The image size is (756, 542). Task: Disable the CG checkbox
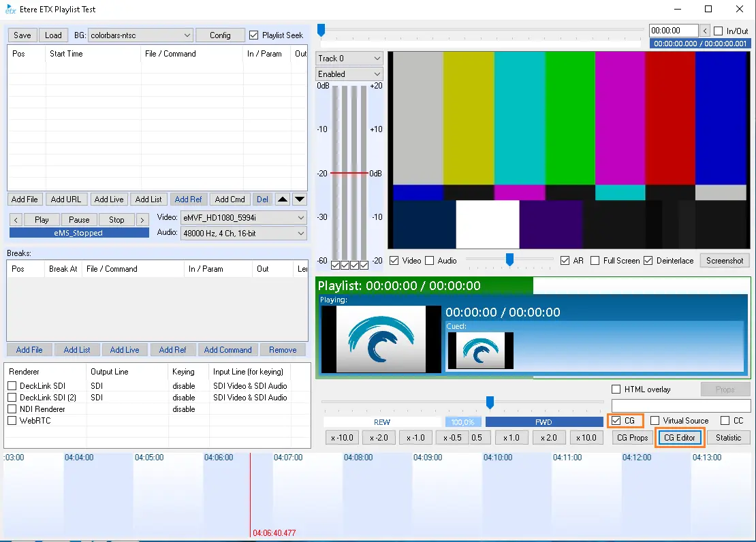tap(616, 421)
